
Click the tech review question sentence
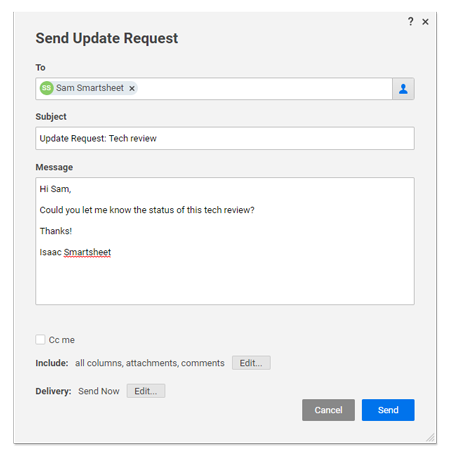coord(147,210)
